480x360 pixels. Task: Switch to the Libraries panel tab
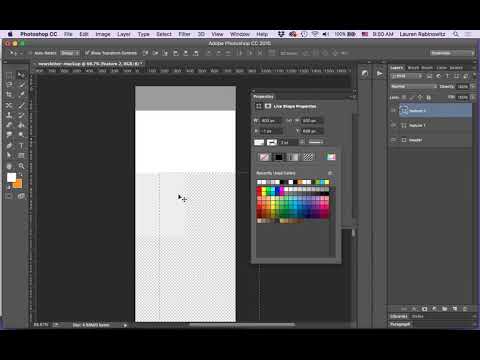pyautogui.click(x=399, y=316)
